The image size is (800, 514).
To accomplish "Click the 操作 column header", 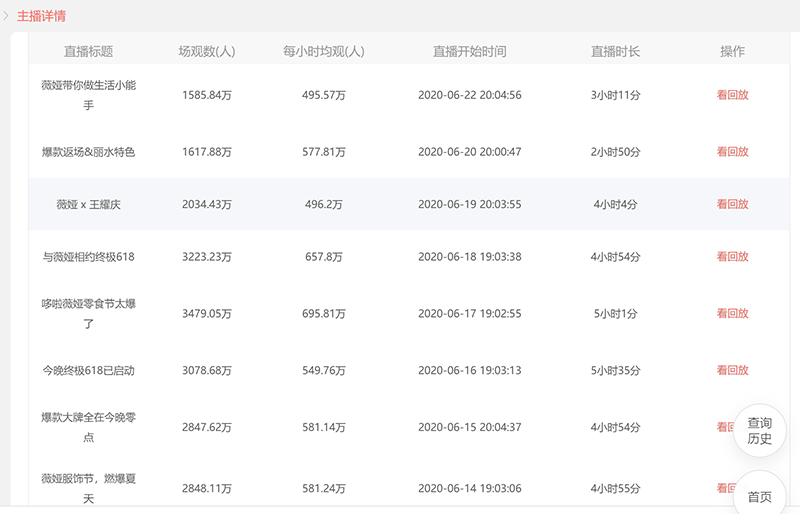I will [732, 52].
